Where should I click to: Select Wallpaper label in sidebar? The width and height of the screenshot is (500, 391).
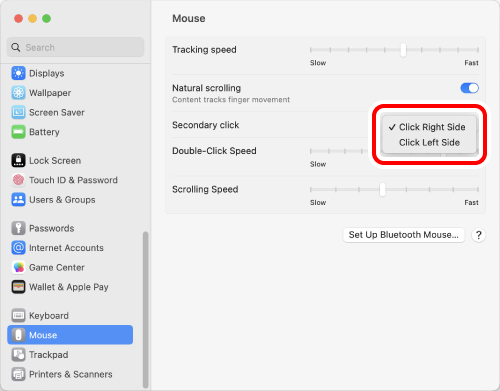[x=50, y=93]
